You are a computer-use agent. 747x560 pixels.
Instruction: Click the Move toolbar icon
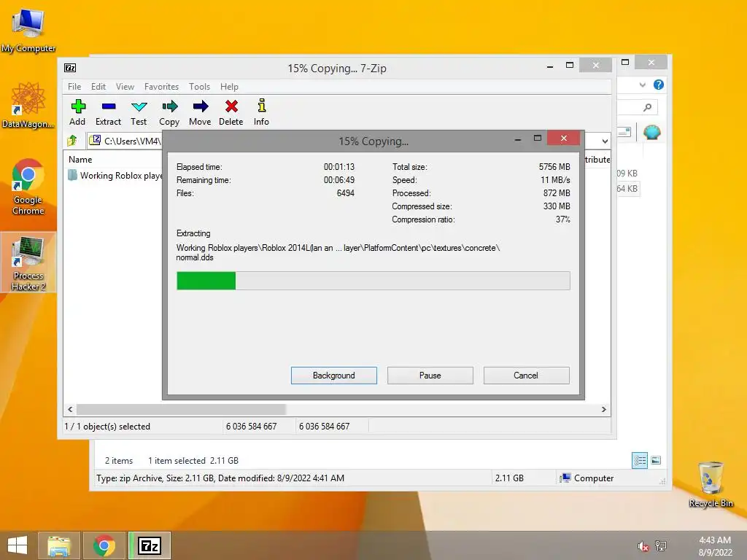pos(200,112)
